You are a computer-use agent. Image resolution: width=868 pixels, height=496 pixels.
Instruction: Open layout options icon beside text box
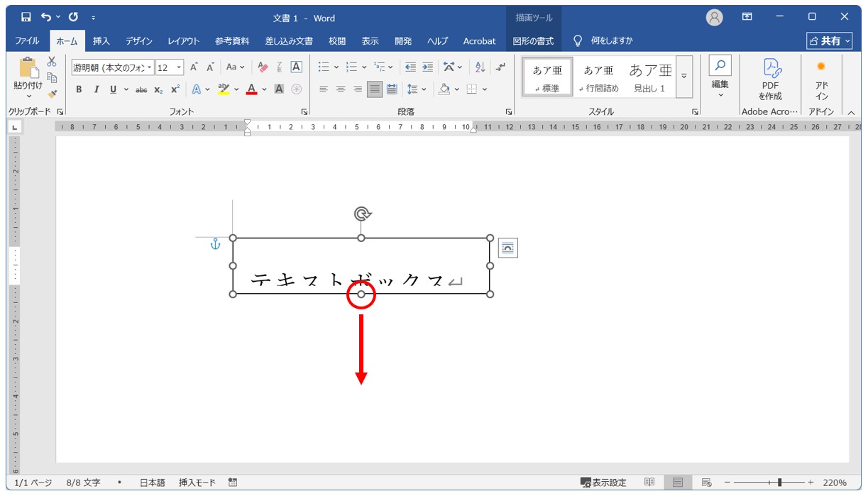pos(508,248)
